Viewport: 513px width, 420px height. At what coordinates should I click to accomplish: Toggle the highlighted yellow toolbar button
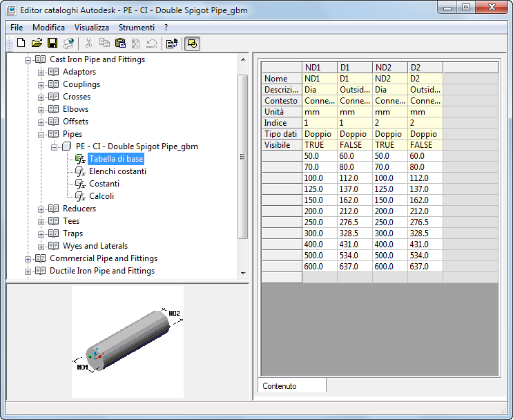pyautogui.click(x=193, y=44)
